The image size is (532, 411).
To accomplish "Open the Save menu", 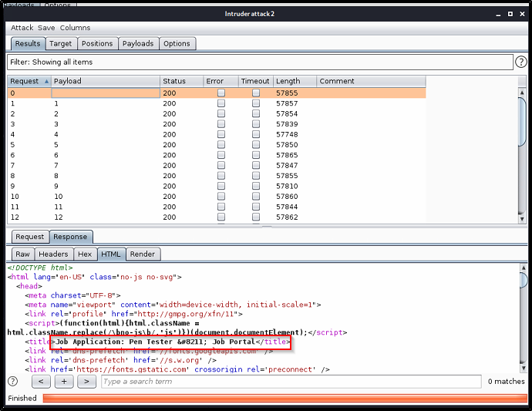I will [46, 28].
